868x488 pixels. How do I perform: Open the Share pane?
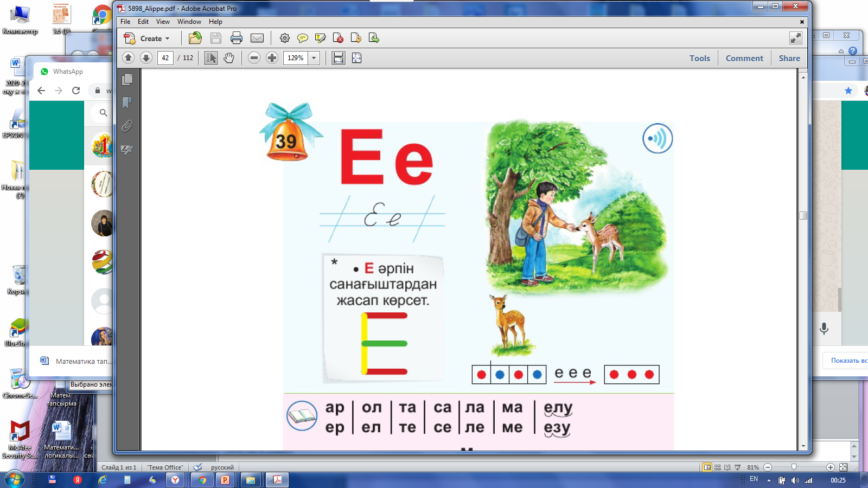789,58
